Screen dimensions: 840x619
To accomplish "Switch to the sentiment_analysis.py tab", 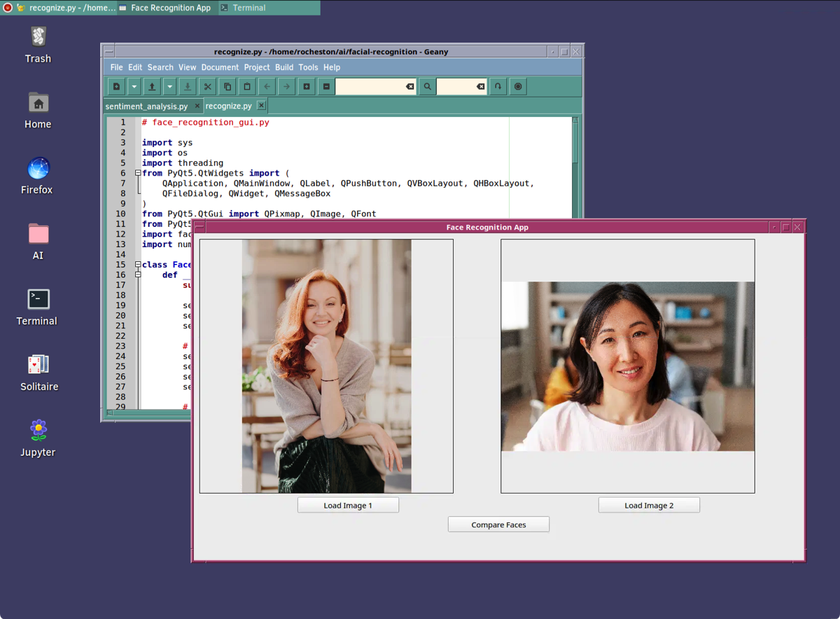I will (x=146, y=106).
